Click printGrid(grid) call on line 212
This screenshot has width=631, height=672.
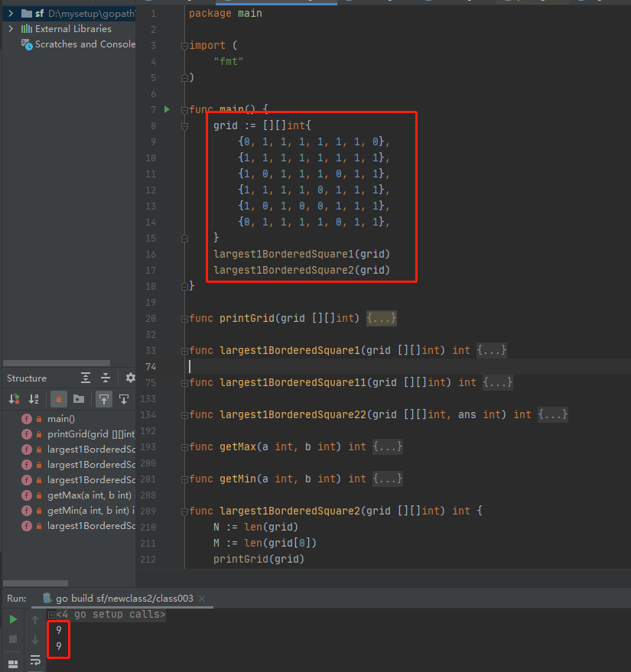[259, 559]
